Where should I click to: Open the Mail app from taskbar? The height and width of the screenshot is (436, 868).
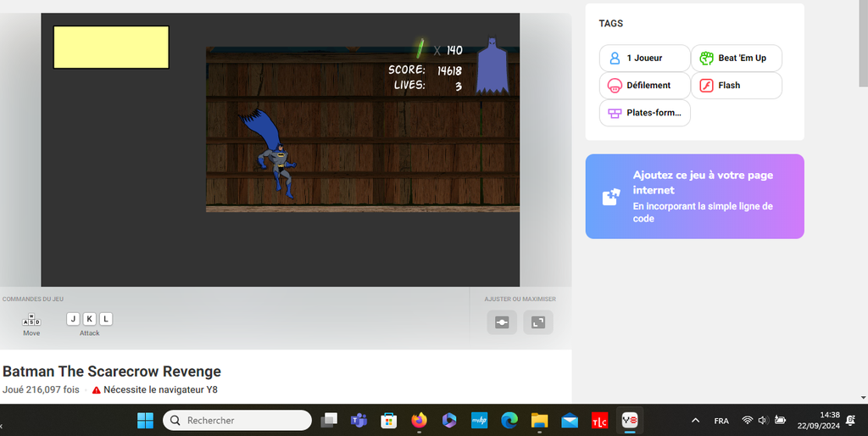click(570, 421)
